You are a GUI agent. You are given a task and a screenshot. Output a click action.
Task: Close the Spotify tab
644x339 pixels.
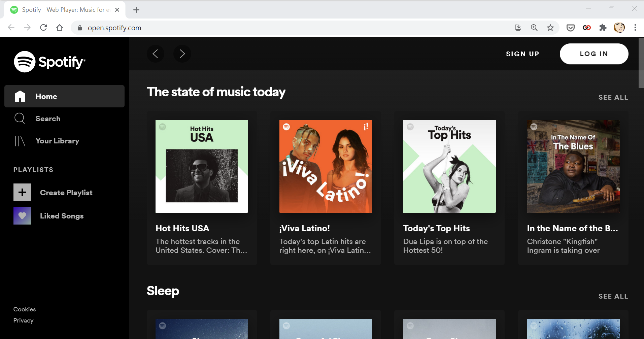(x=117, y=10)
